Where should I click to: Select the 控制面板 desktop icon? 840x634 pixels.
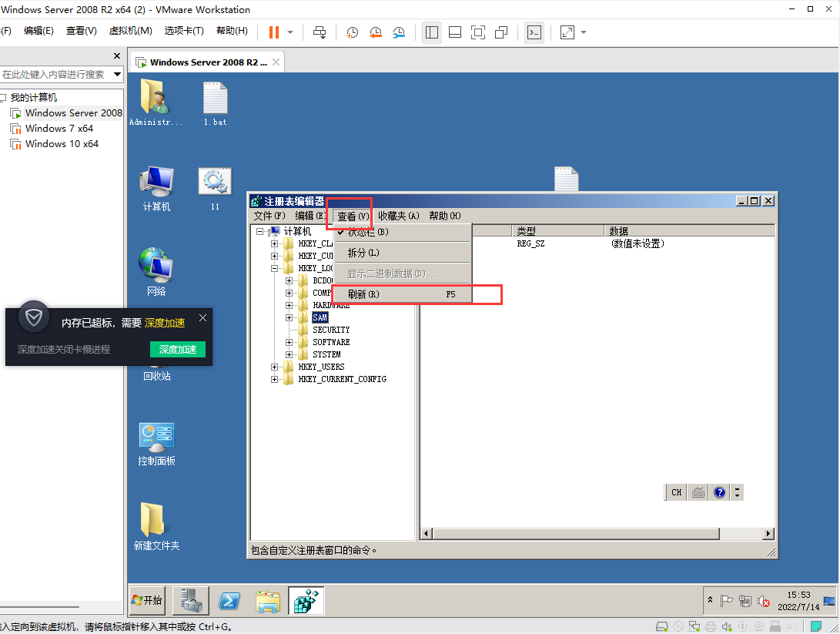point(156,444)
